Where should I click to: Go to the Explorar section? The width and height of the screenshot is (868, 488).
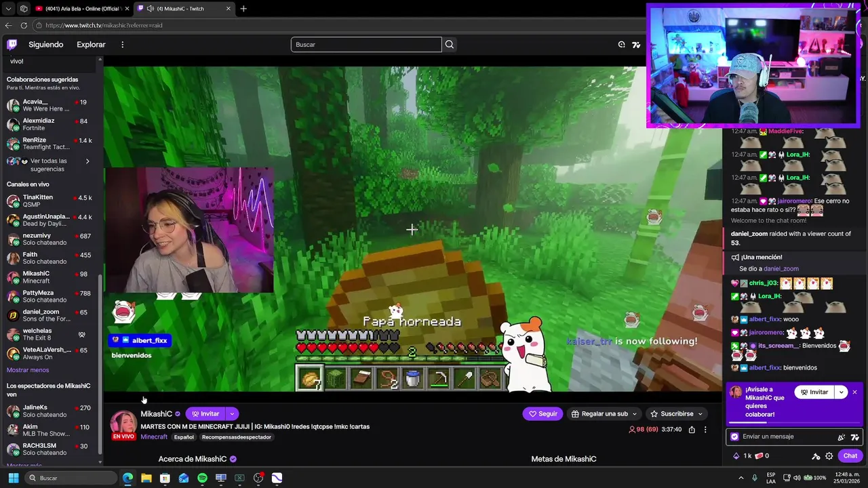(x=91, y=45)
